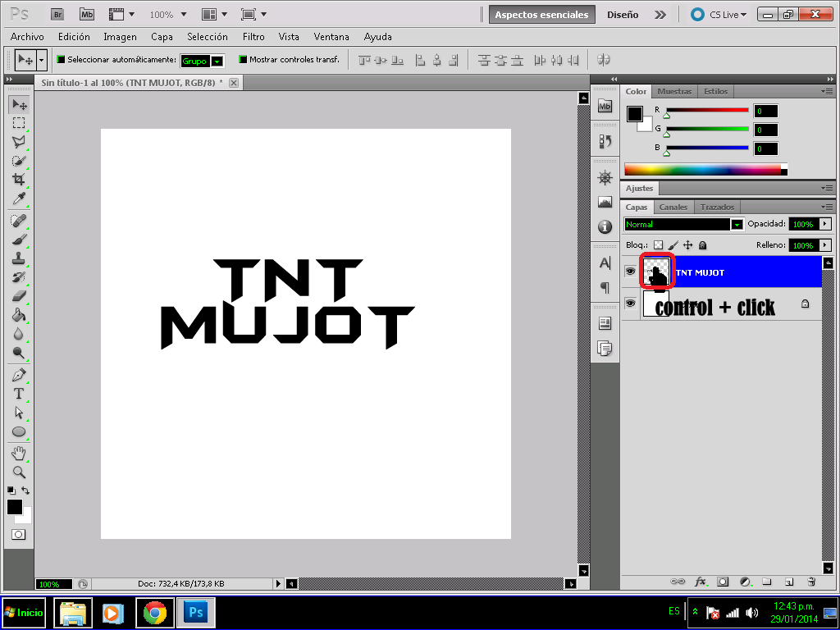The image size is (840, 630).
Task: Select the Pen tool
Action: pyautogui.click(x=18, y=375)
